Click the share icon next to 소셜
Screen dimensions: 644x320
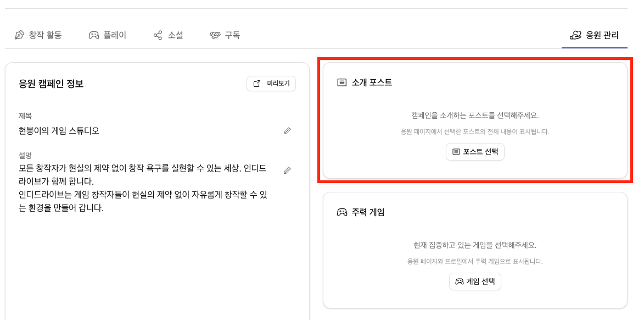click(x=157, y=35)
